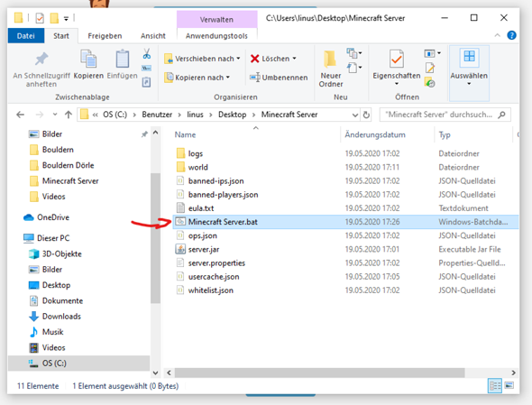
Task: Expand Kopieren nach dropdown
Action: coord(228,78)
